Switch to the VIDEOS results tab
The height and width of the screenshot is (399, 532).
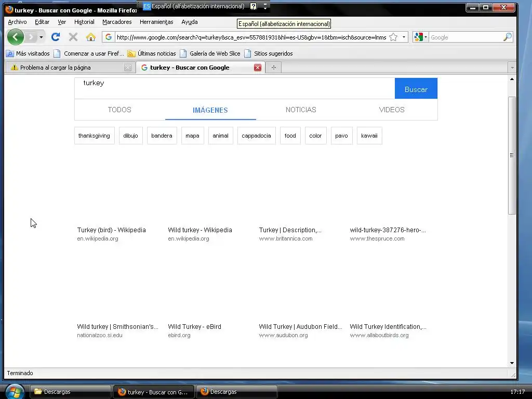click(x=392, y=110)
